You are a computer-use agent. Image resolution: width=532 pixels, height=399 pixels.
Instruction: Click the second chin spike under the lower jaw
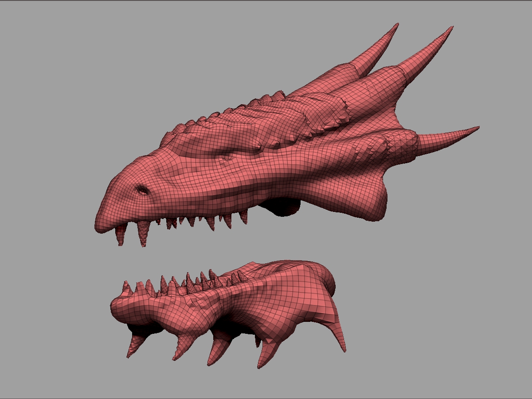[x=183, y=346]
